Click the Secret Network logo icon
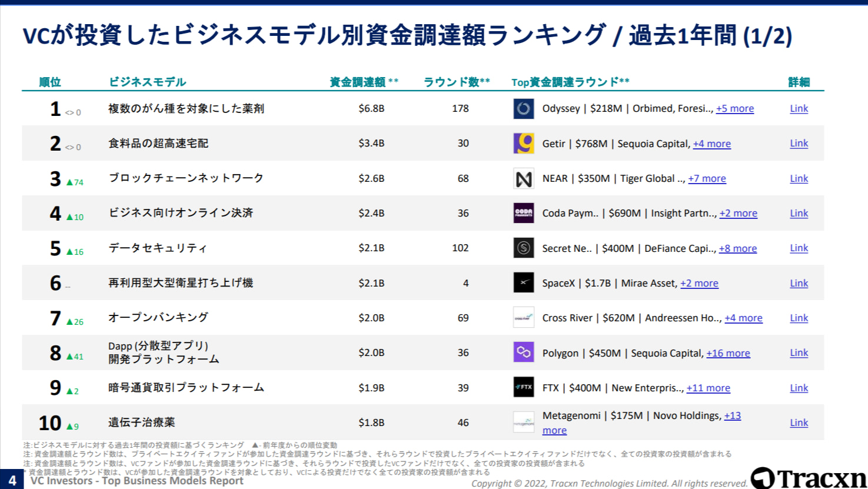Viewport: 868px width, 489px height. point(524,248)
